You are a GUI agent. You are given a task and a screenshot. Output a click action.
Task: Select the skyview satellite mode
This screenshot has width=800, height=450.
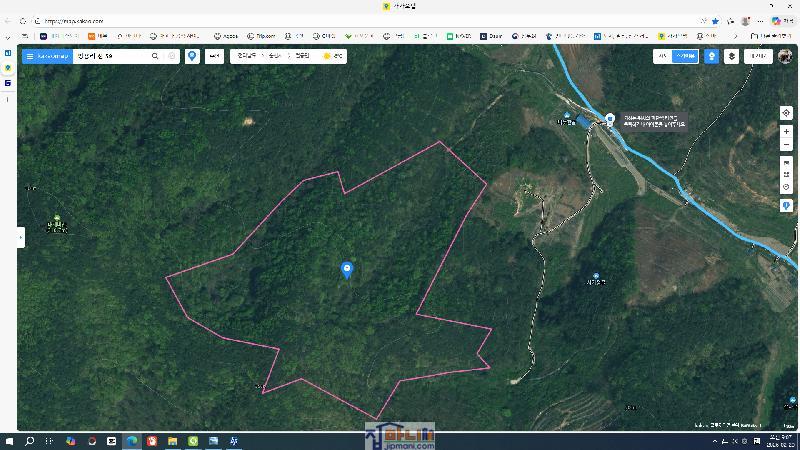tap(685, 56)
